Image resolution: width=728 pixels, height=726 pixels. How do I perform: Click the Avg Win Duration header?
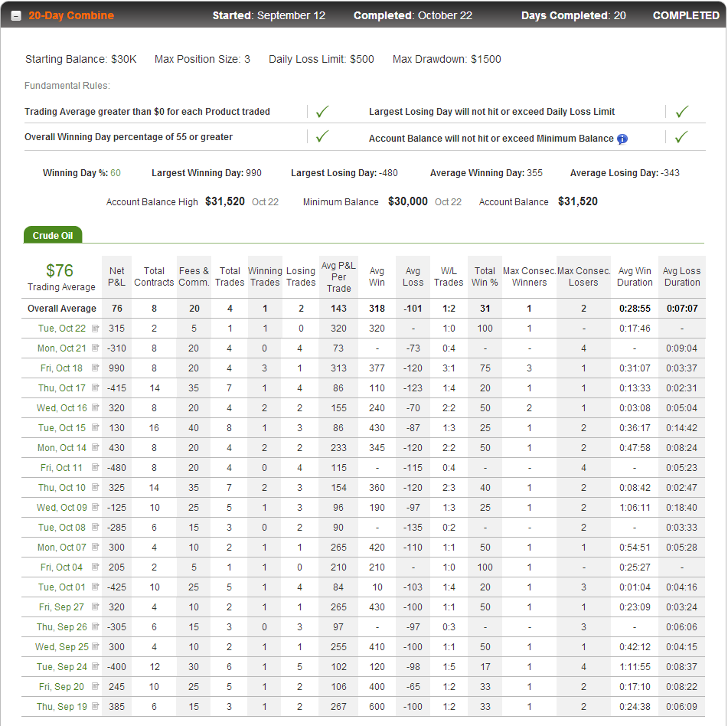635,276
